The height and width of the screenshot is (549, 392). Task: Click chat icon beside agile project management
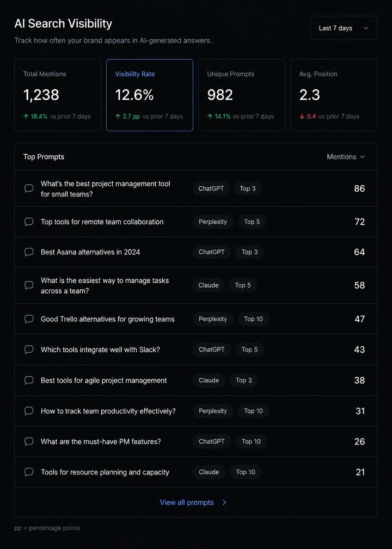tap(29, 380)
